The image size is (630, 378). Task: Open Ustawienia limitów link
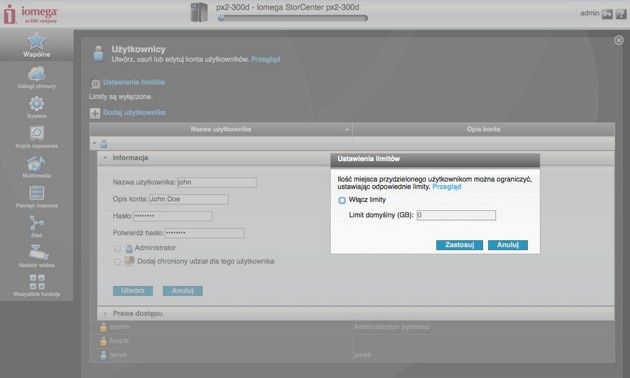(x=134, y=82)
